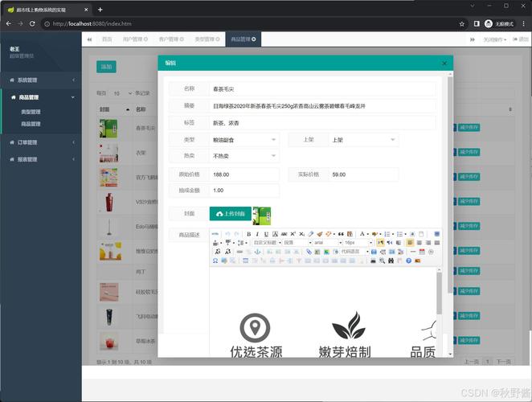532x402 pixels.
Task: Open 类型管理 under 商品管理 sidebar
Action: click(31, 112)
